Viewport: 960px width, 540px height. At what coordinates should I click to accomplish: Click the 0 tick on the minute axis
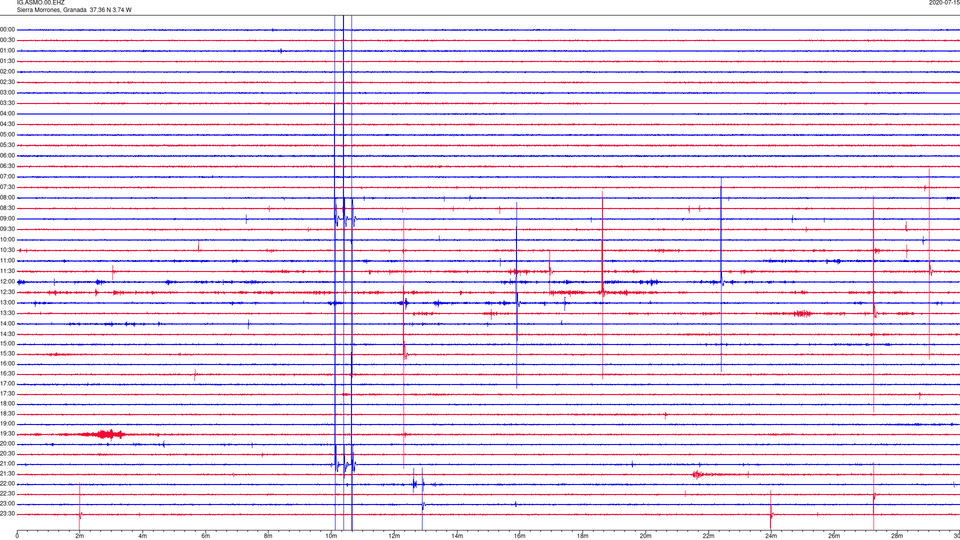[x=17, y=536]
